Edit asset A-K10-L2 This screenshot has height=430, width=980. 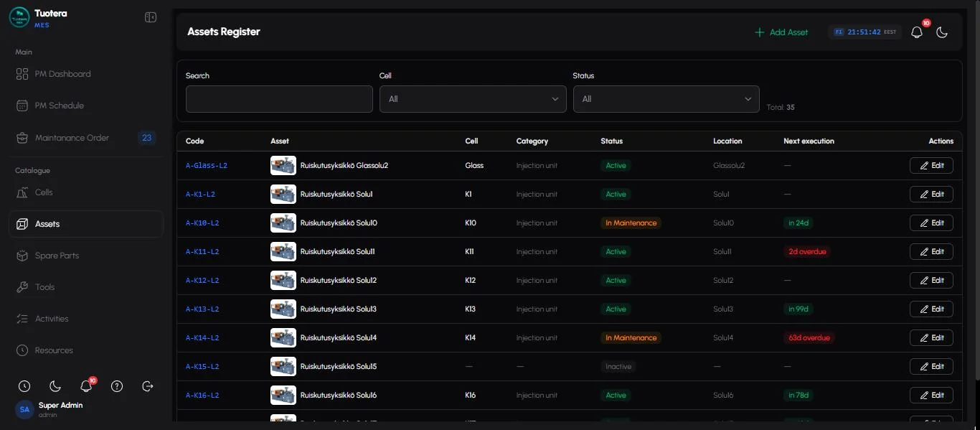click(x=931, y=223)
